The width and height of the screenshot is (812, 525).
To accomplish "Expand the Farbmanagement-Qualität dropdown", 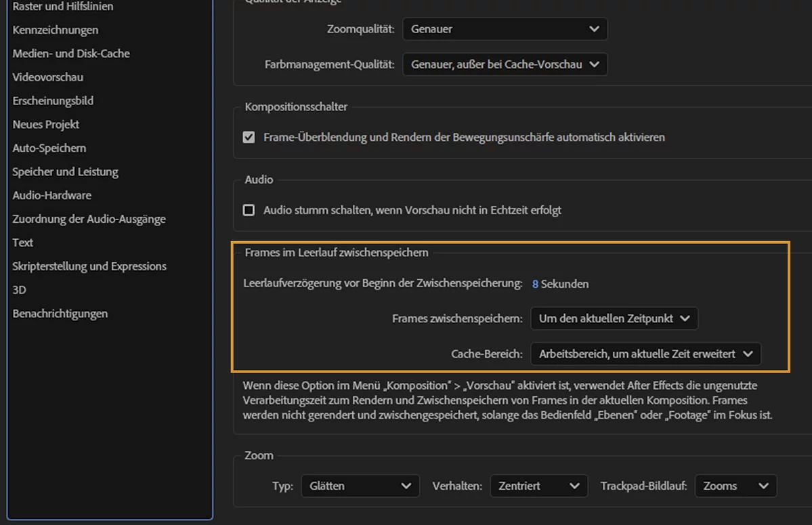I will pos(505,64).
